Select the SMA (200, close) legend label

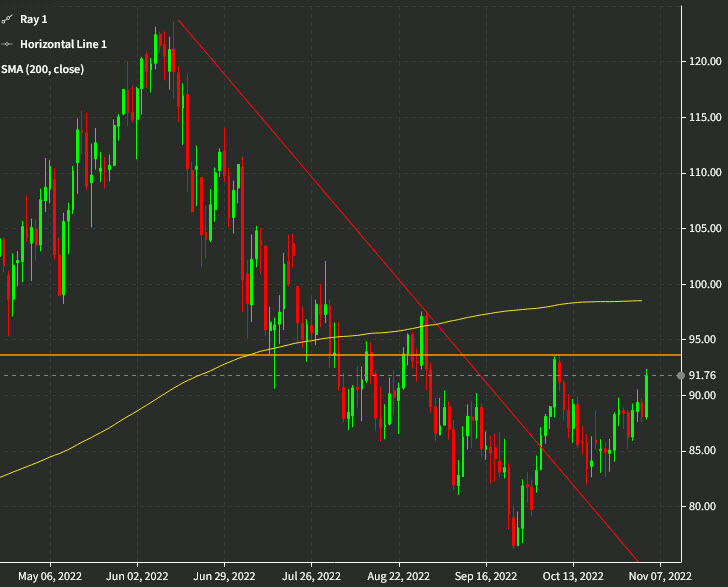pyautogui.click(x=42, y=69)
